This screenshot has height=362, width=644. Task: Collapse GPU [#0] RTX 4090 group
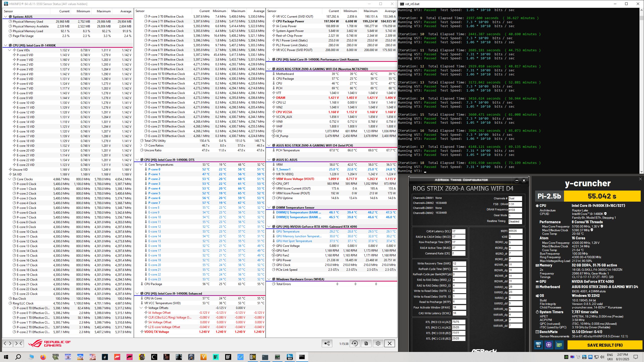269,227
